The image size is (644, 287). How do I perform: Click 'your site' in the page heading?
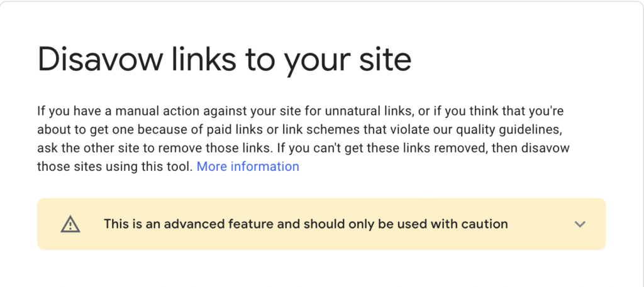(347, 62)
